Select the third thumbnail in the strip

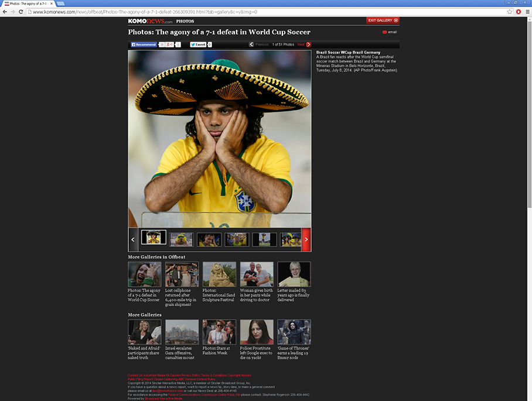[x=209, y=239]
